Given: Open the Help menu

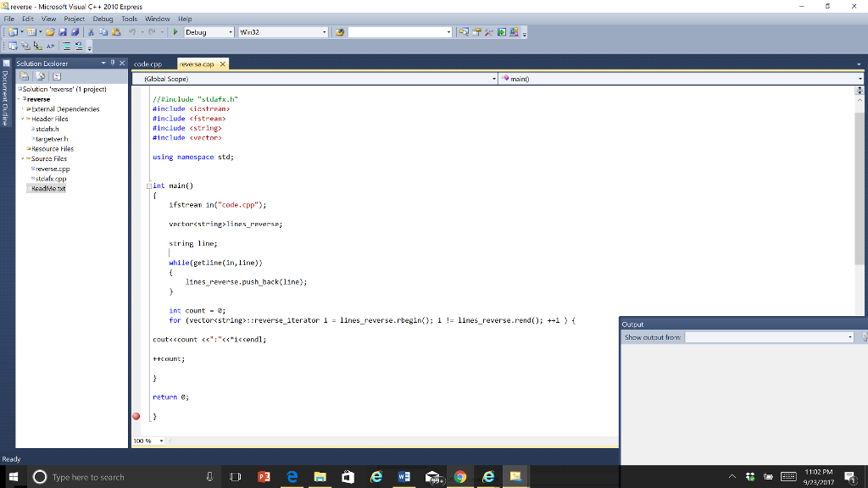Looking at the screenshot, I should click(185, 19).
